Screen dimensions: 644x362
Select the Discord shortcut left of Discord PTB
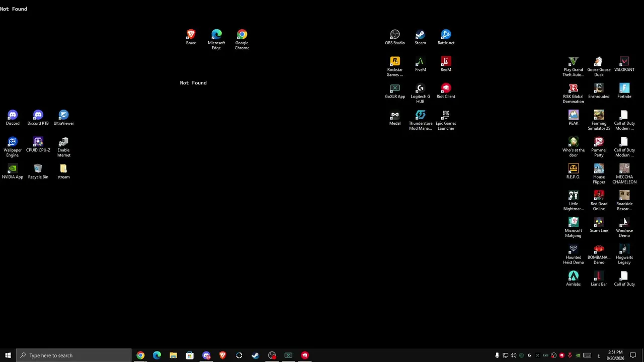coord(13,118)
